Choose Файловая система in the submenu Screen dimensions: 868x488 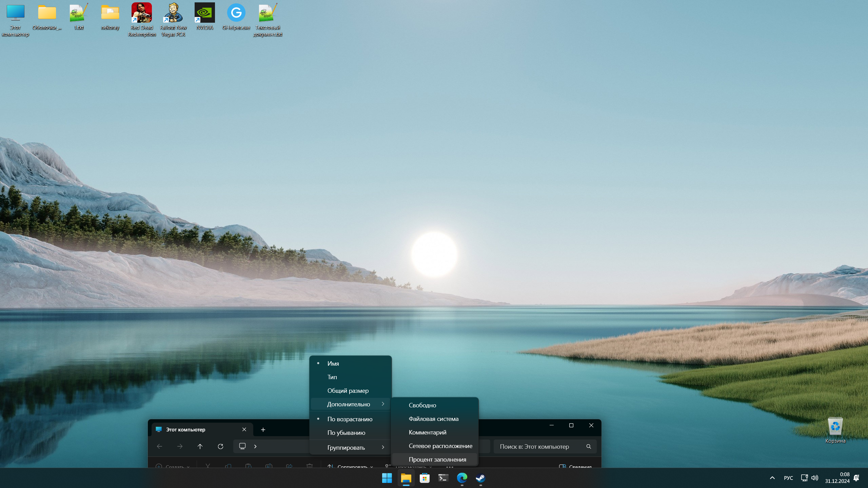click(x=435, y=419)
